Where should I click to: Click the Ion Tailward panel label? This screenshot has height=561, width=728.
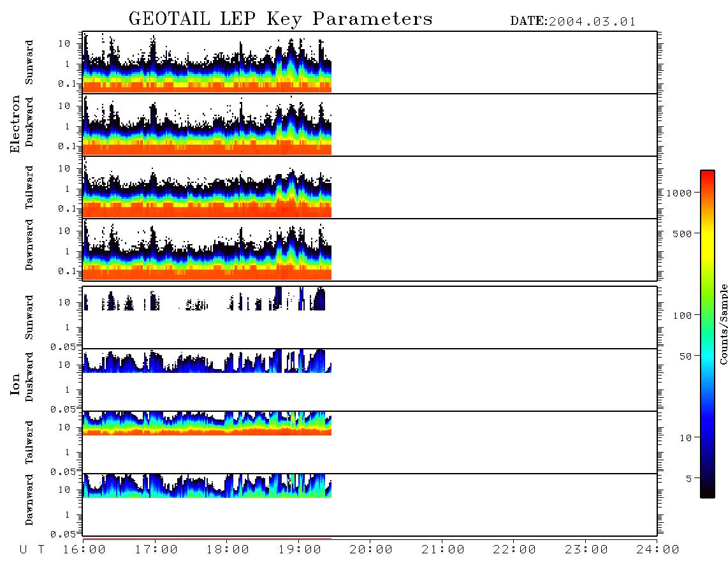coord(29,442)
